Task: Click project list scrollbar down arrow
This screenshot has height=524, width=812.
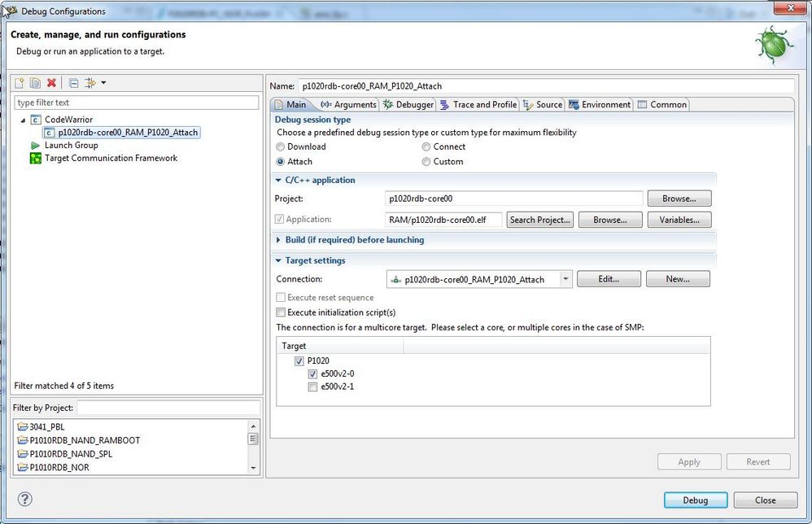Action: tap(253, 468)
